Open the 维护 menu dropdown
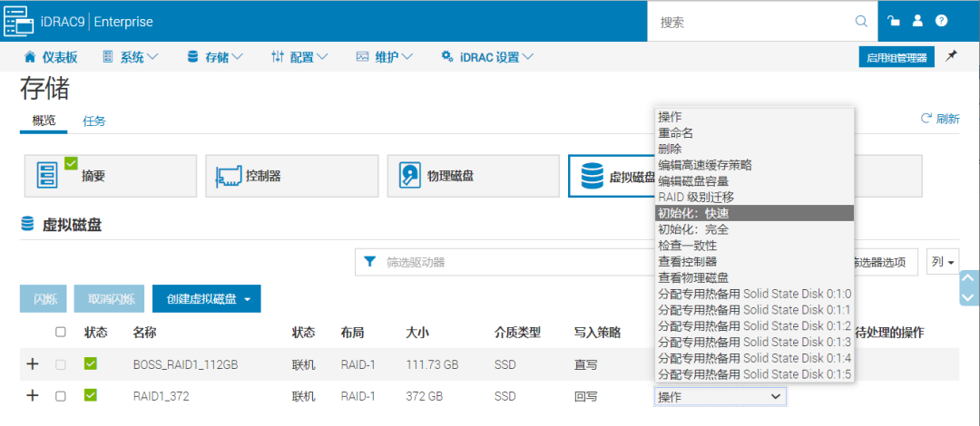Screen dimensions: 980x426 coord(385,57)
